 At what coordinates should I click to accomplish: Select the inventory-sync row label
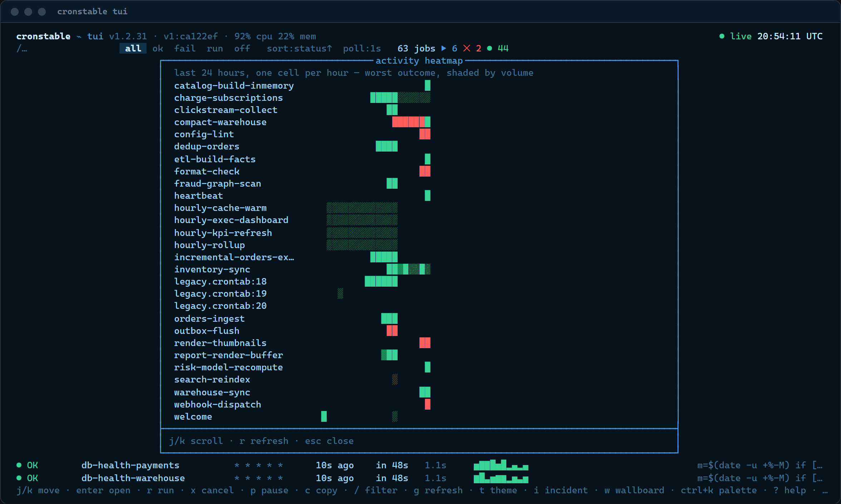[x=212, y=269]
